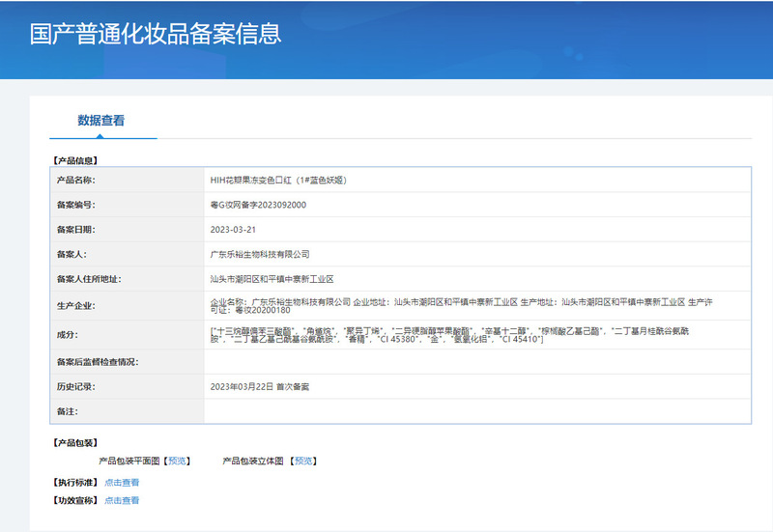Click the 预览 link for 产品包装平面图

pos(178,462)
